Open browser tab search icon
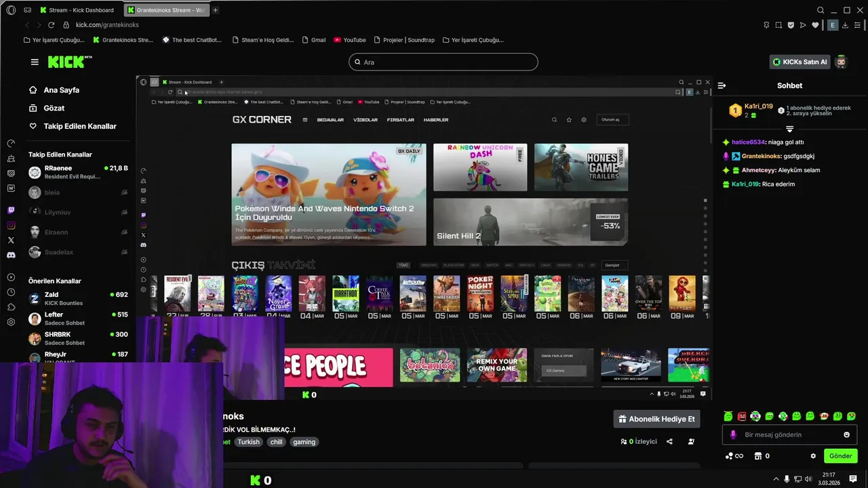Image resolution: width=868 pixels, height=488 pixels. [x=821, y=10]
